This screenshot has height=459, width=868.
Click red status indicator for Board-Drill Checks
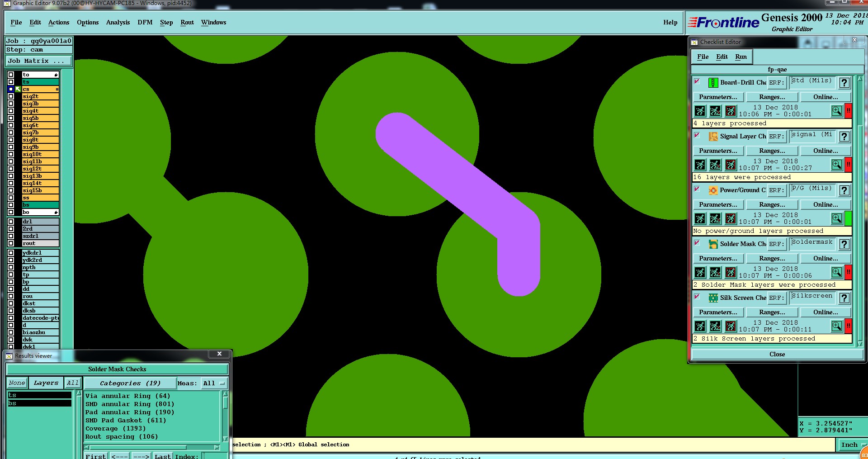coord(849,111)
